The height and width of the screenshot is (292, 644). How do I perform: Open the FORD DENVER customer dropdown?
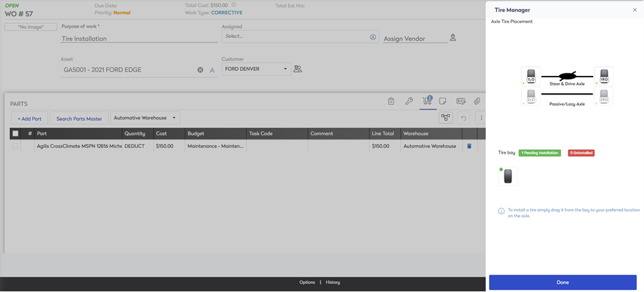256,69
